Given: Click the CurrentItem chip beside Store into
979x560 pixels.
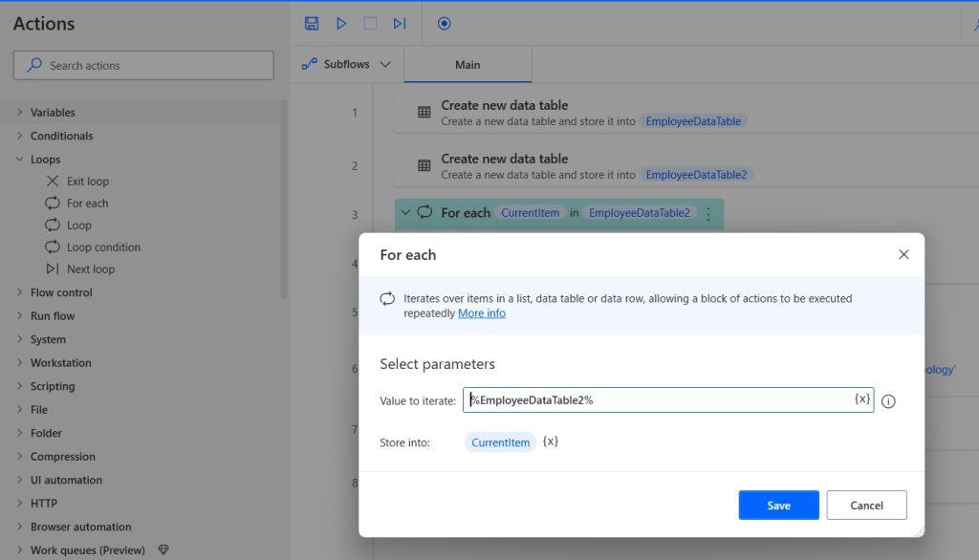Looking at the screenshot, I should pyautogui.click(x=500, y=442).
